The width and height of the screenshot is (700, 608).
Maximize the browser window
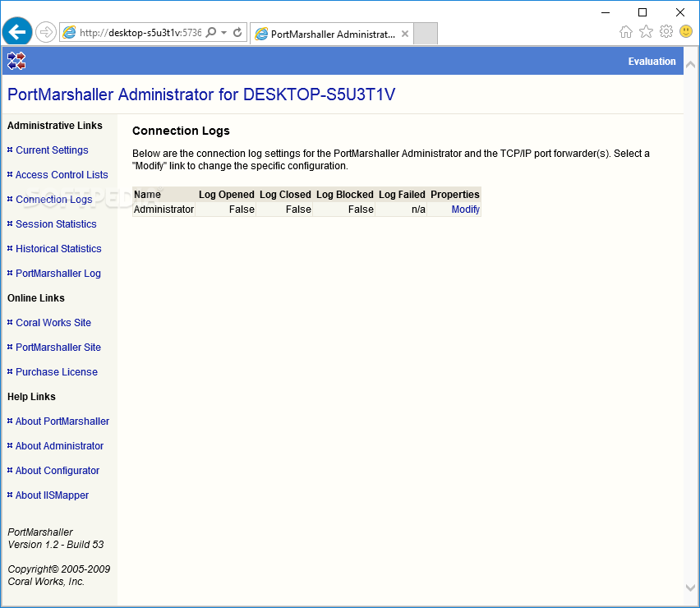642,12
